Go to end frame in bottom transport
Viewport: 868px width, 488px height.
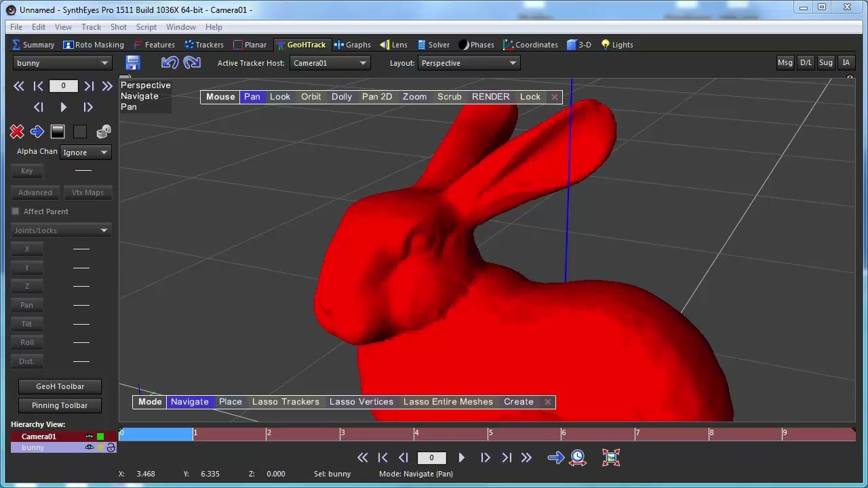pyautogui.click(x=507, y=458)
